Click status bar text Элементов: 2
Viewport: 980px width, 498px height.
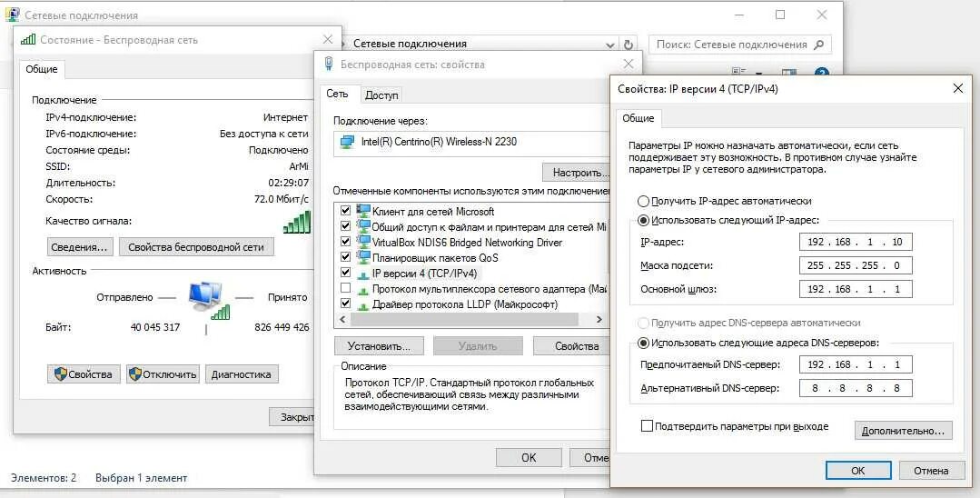pyautogui.click(x=44, y=477)
